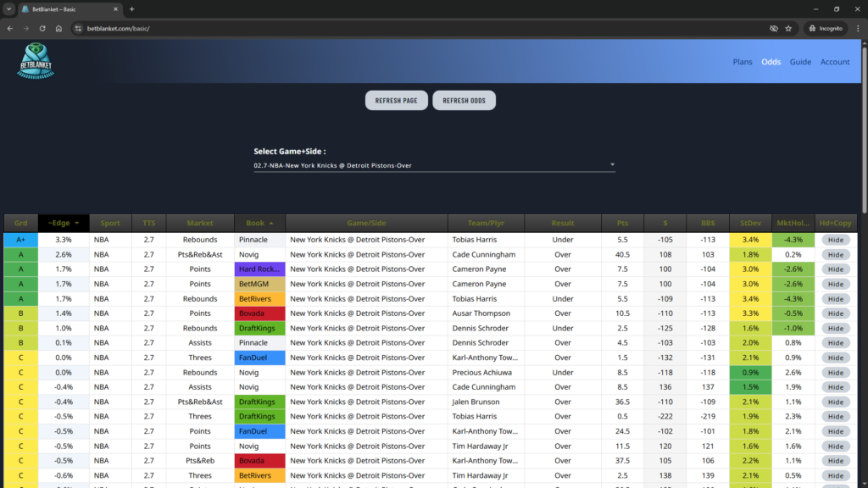The width and height of the screenshot is (868, 488).
Task: Click the 2.6% edge value
Action: tap(63, 254)
